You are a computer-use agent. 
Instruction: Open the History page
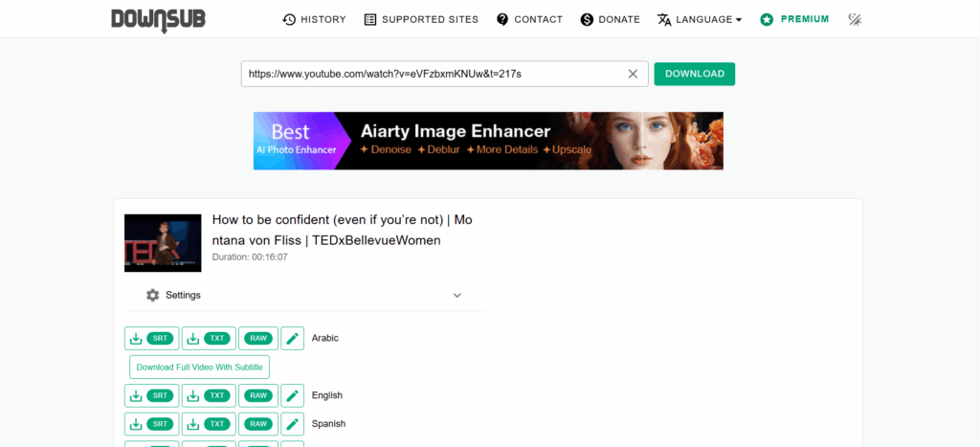pos(314,19)
